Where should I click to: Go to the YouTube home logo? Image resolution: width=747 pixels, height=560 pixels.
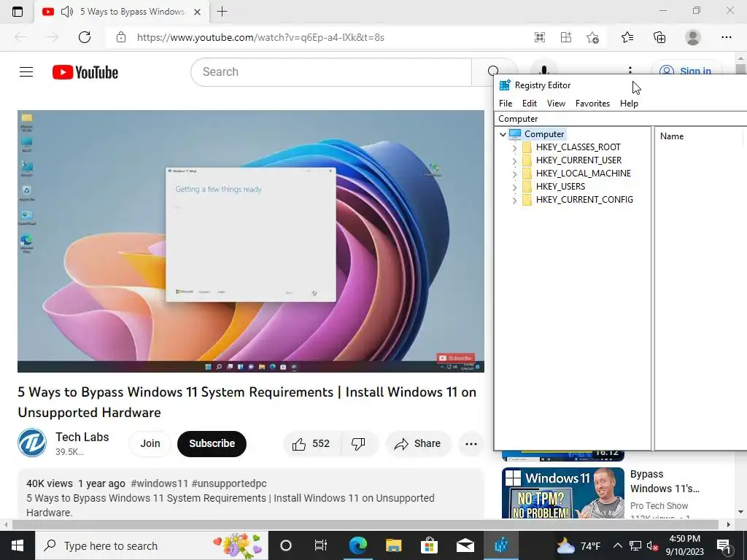[x=85, y=72]
